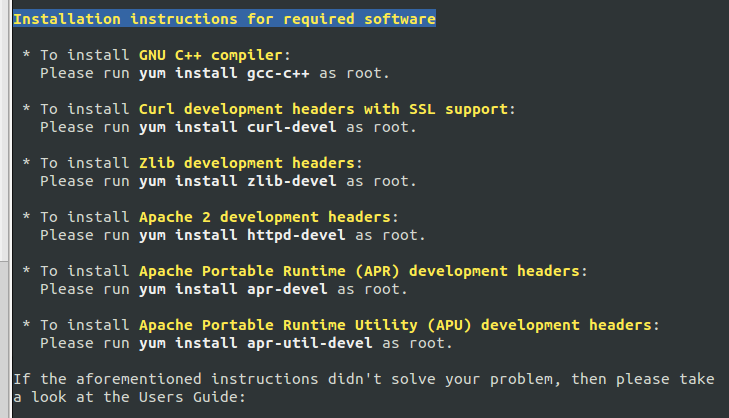Click the "yum install apr-devel" command
This screenshot has height=418, width=729.
tap(233, 289)
